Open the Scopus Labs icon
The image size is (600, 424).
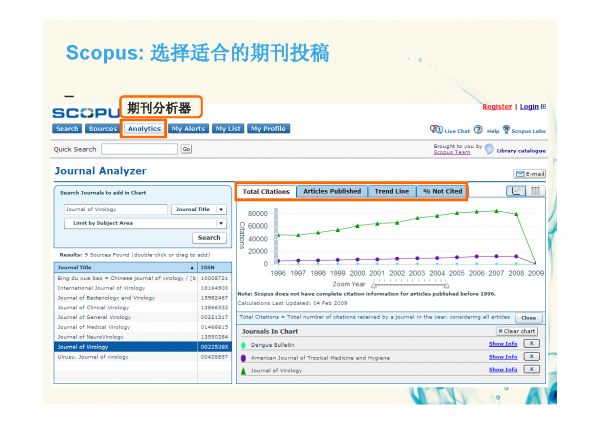(x=506, y=129)
